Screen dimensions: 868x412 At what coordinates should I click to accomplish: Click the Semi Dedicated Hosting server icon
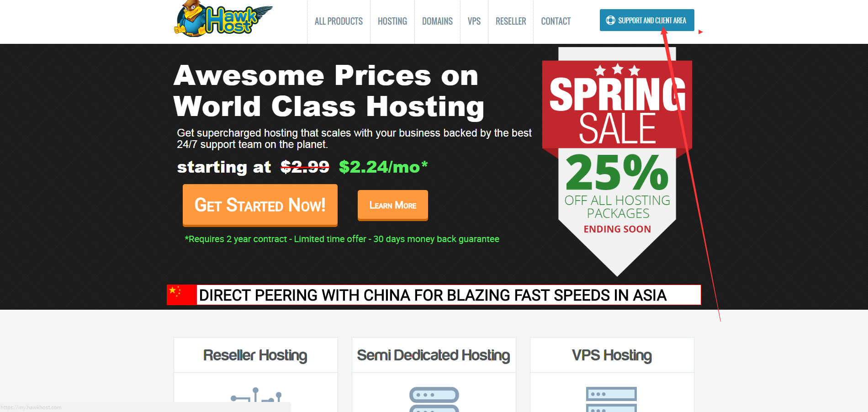click(x=434, y=399)
